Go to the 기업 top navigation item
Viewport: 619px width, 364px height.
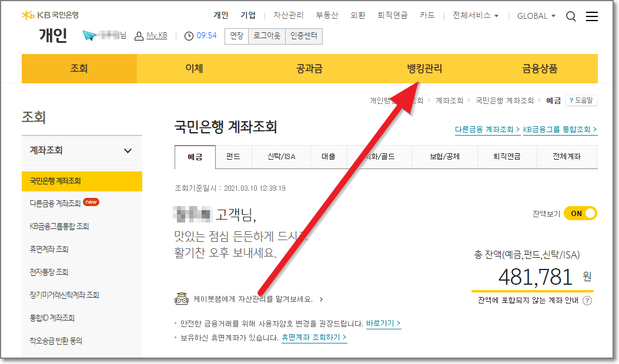(248, 15)
